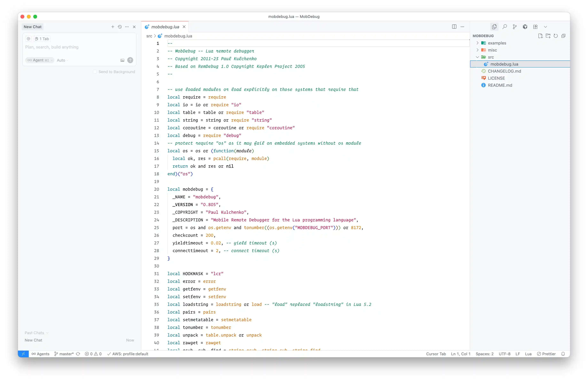Toggle Prettier formatter in status bar
The image size is (588, 381).
(x=546, y=354)
